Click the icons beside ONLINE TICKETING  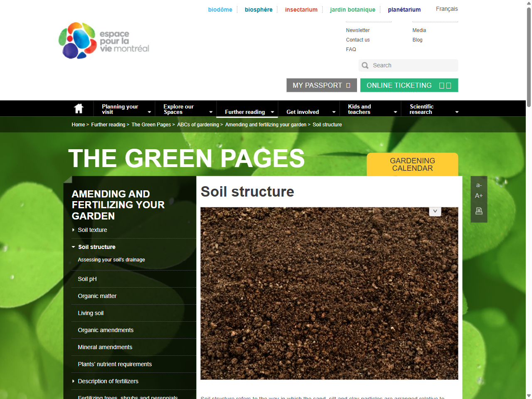point(445,85)
